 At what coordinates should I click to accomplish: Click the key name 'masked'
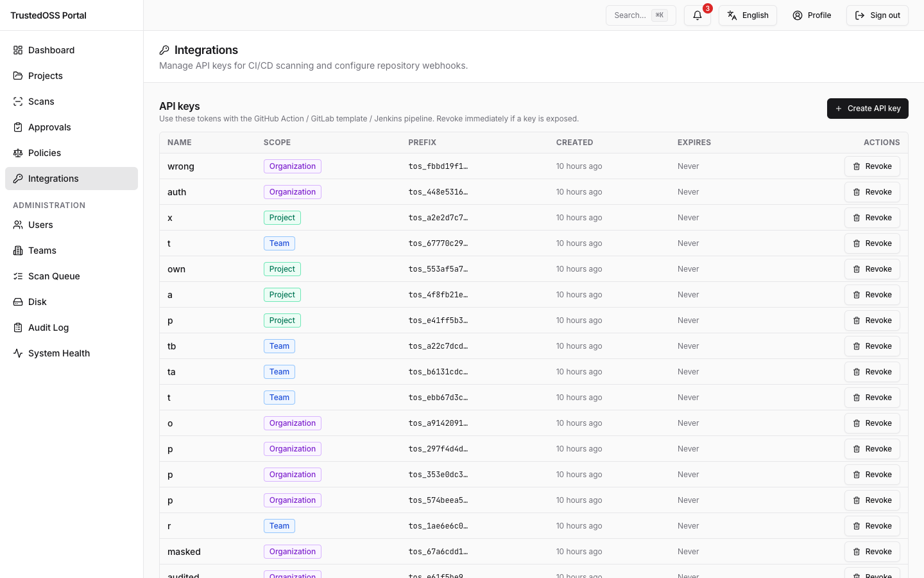(184, 552)
